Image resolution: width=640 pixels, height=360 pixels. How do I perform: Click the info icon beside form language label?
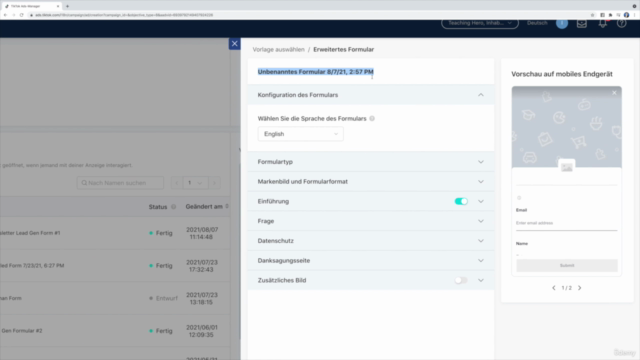372,118
